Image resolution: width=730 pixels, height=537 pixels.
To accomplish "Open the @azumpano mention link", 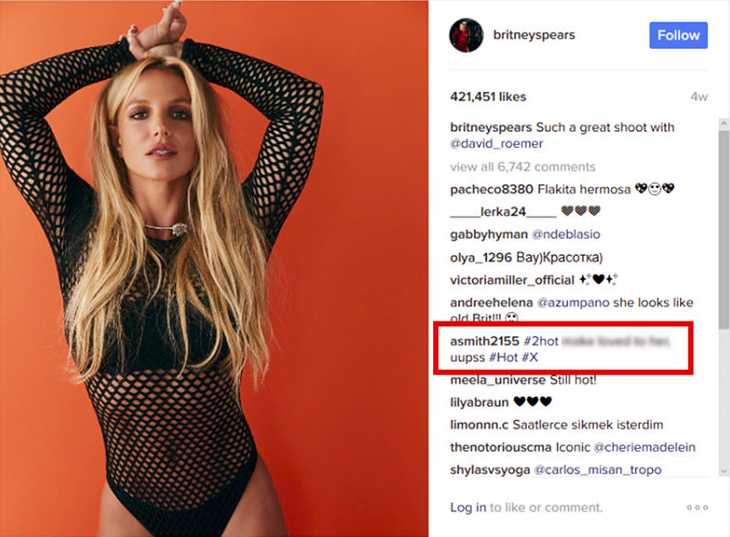I will point(573,303).
